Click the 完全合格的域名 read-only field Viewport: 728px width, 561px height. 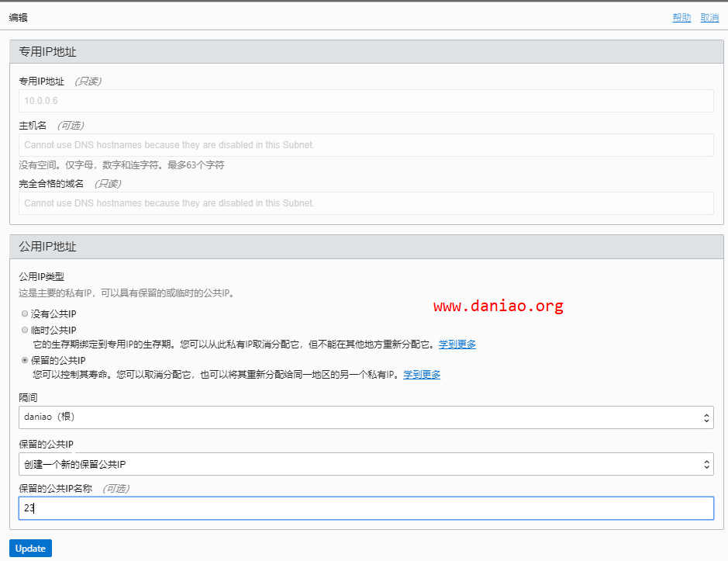(x=366, y=203)
